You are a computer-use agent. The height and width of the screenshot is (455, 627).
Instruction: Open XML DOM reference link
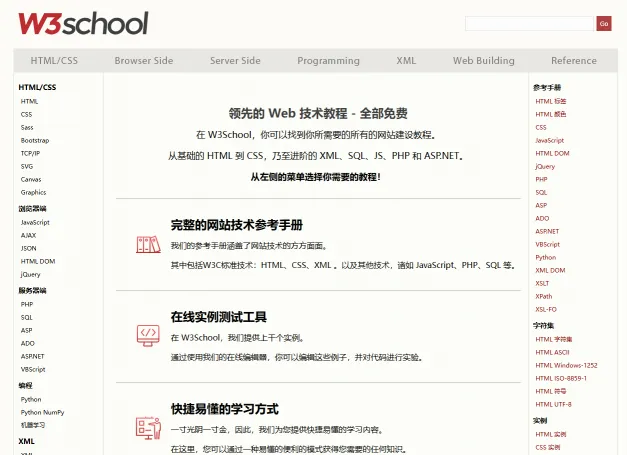pyautogui.click(x=550, y=270)
